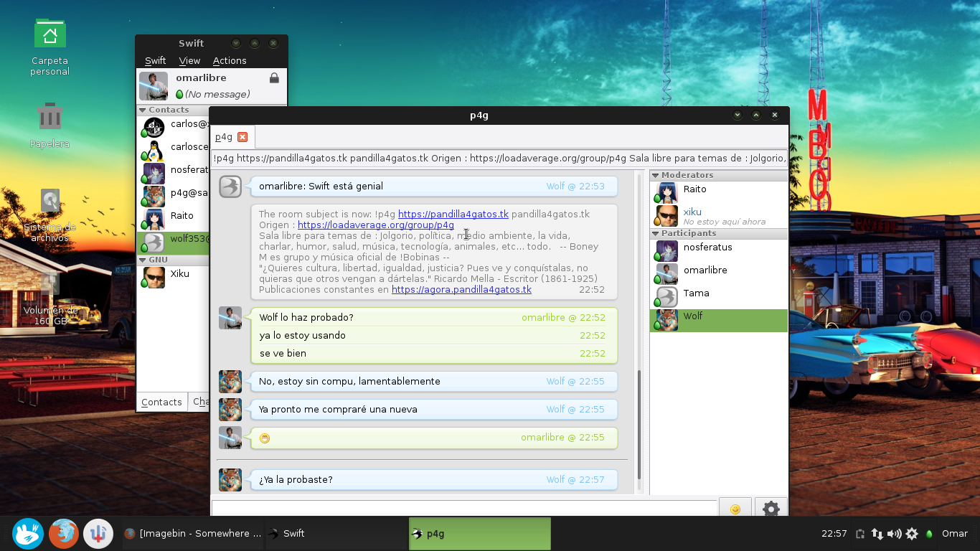Click message "¿Ya la probaste?"
Viewport: 980px width, 551px height.
(296, 479)
